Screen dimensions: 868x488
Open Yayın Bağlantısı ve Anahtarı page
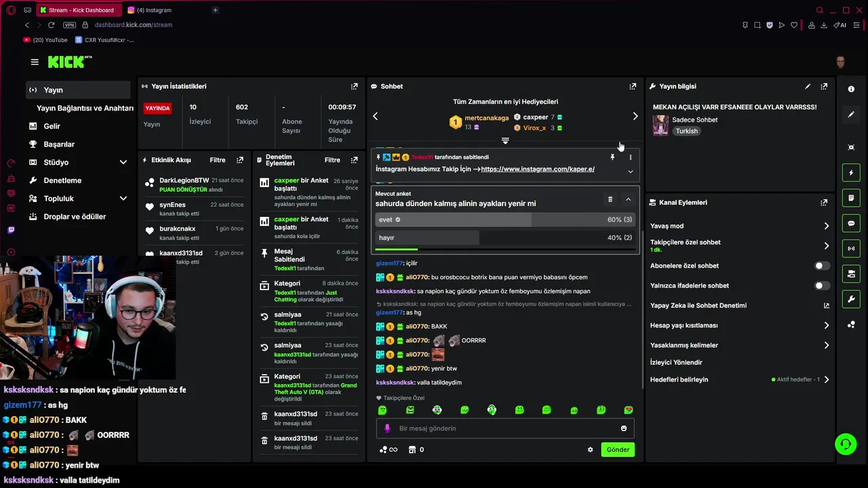pos(85,108)
